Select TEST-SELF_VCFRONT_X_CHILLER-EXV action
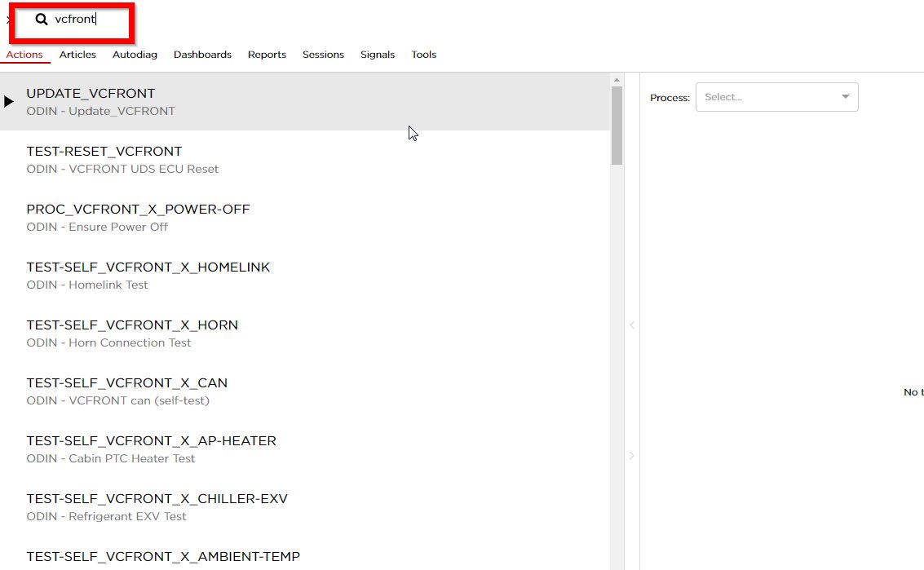The image size is (924, 570). click(x=305, y=506)
